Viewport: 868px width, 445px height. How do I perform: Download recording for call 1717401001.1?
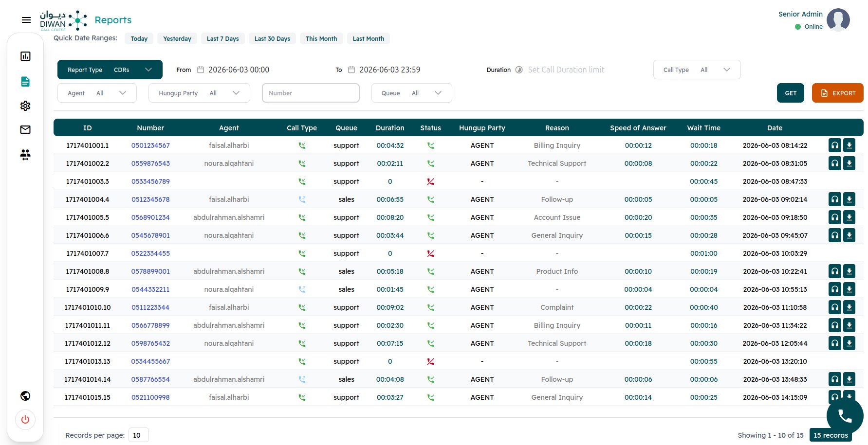tap(849, 145)
